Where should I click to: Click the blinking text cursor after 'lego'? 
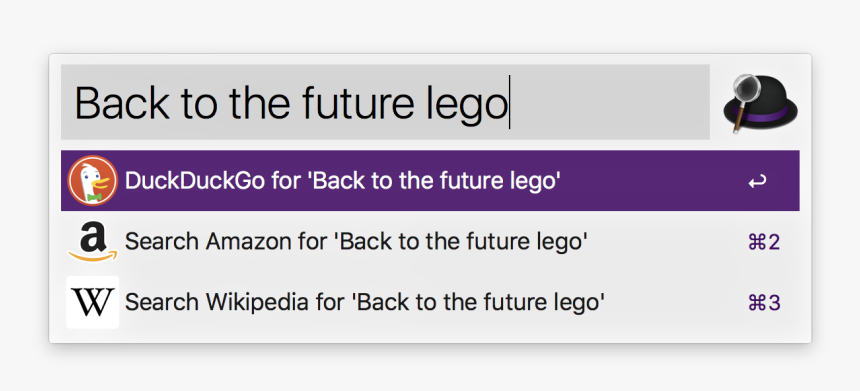510,103
